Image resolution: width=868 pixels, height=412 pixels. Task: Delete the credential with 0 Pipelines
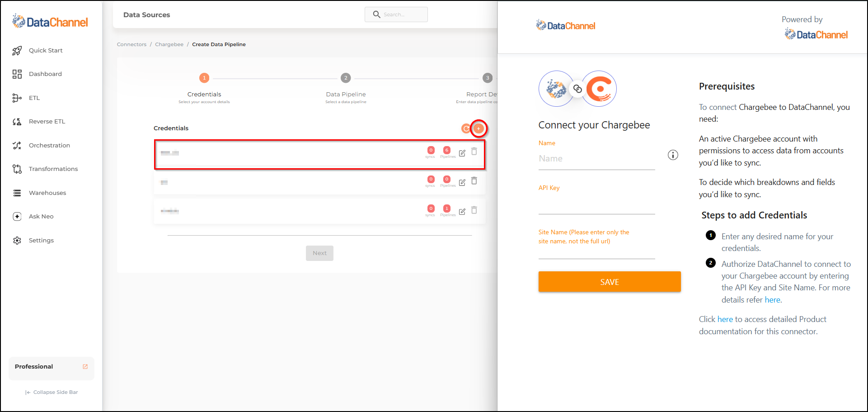(x=474, y=181)
